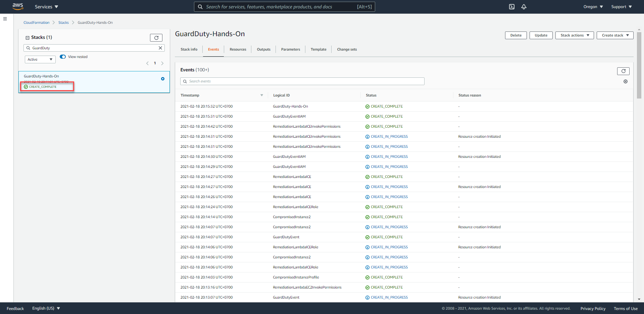Click CREATE_IN_PROGRESS status in the 20:14:30 row
The height and width of the screenshot is (314, 644).
point(387,156)
